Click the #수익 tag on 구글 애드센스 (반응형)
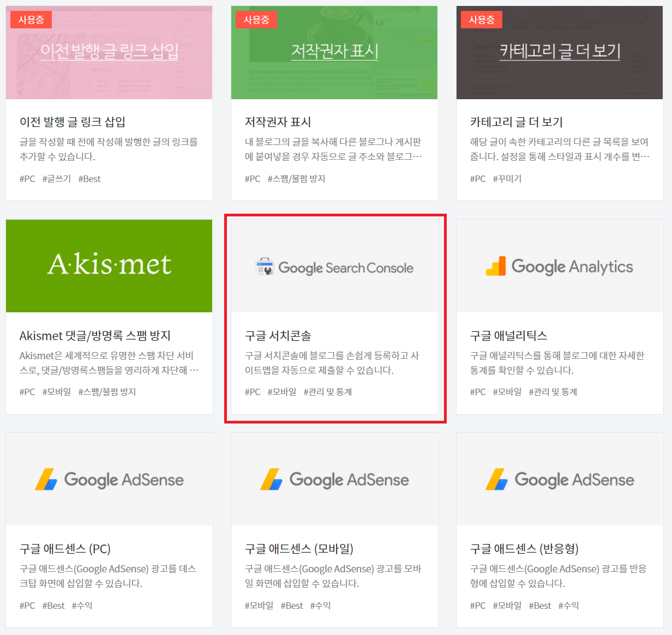The image size is (672, 635). tap(569, 606)
